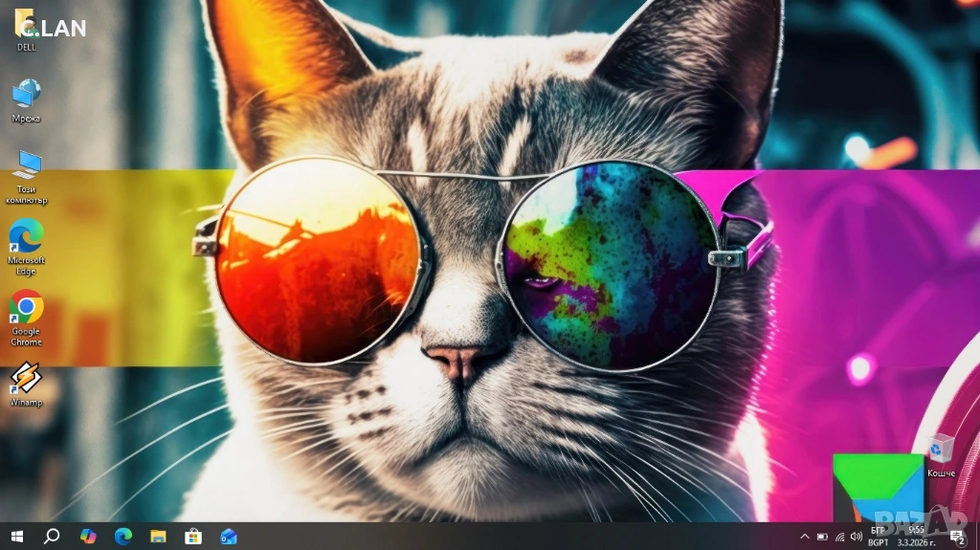Open Microsoft Store from the taskbar
This screenshot has width=980, height=550.
pos(193,537)
